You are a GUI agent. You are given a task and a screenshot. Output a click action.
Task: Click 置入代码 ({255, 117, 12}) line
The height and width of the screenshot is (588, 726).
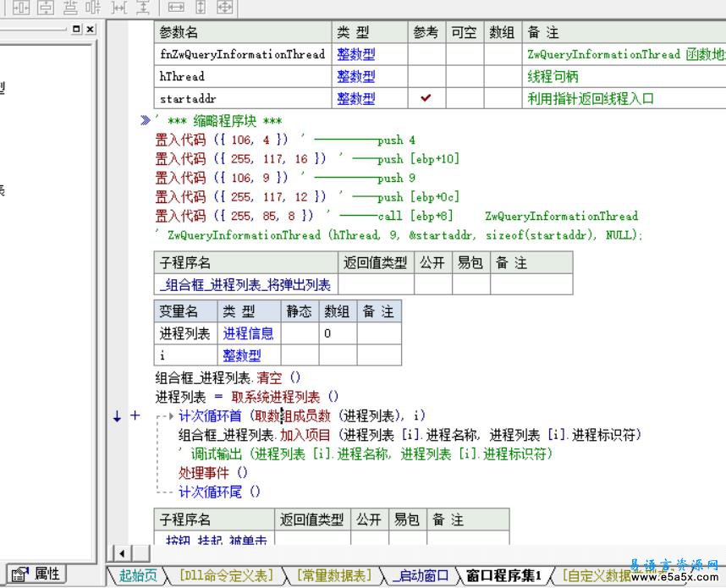tap(307, 197)
